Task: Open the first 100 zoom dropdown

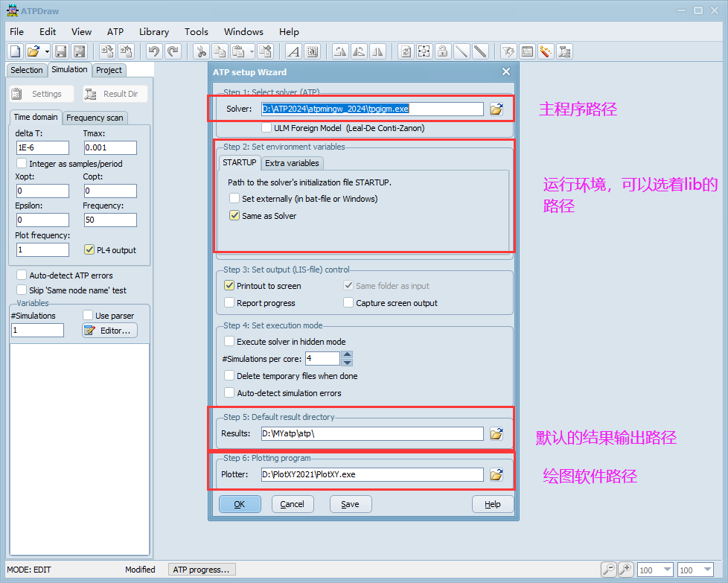Action: coord(666,570)
